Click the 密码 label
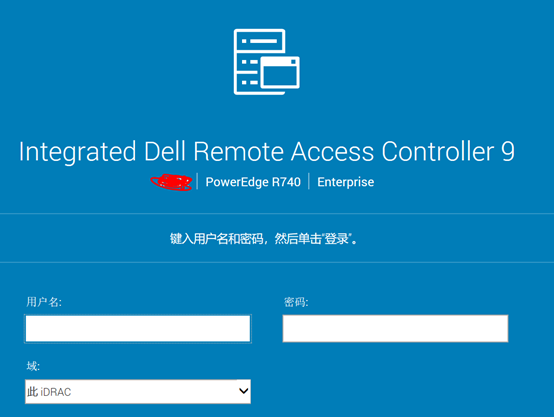The image size is (554, 417). click(x=296, y=302)
